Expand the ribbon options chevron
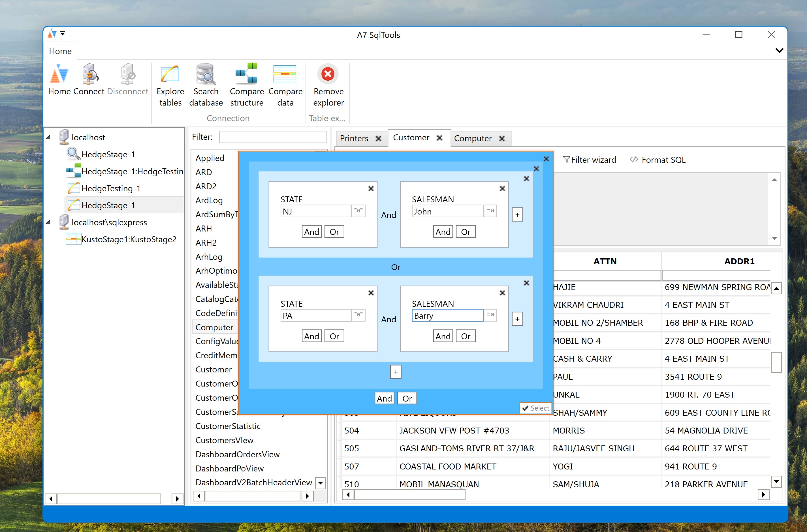 coord(779,51)
